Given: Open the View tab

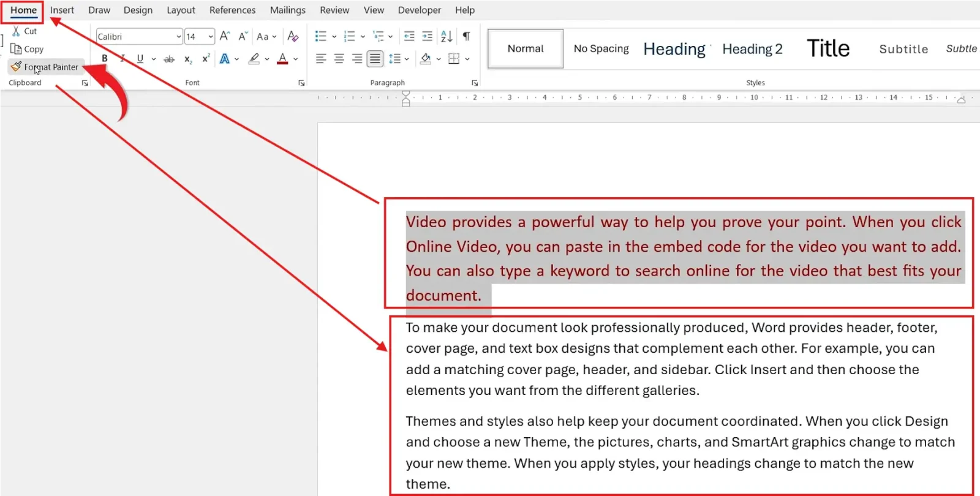Looking at the screenshot, I should tap(374, 10).
